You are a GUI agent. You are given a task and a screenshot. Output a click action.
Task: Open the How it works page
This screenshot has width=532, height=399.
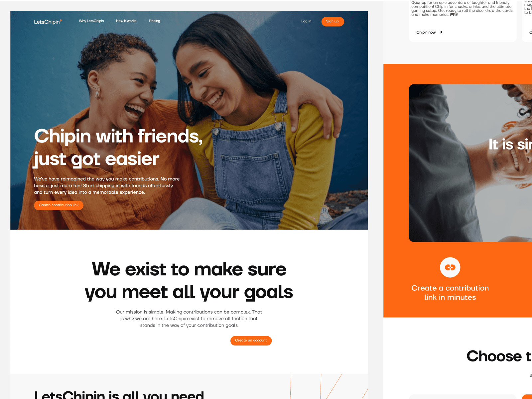pos(126,21)
